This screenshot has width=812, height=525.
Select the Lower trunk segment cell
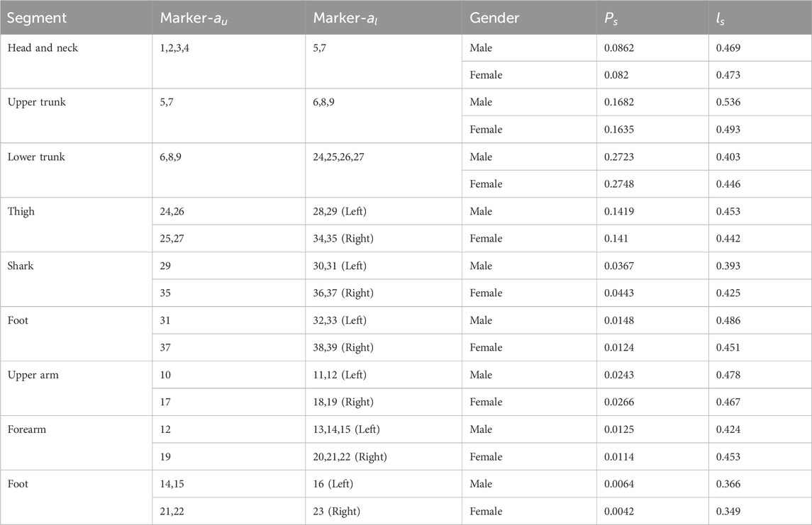(x=76, y=170)
